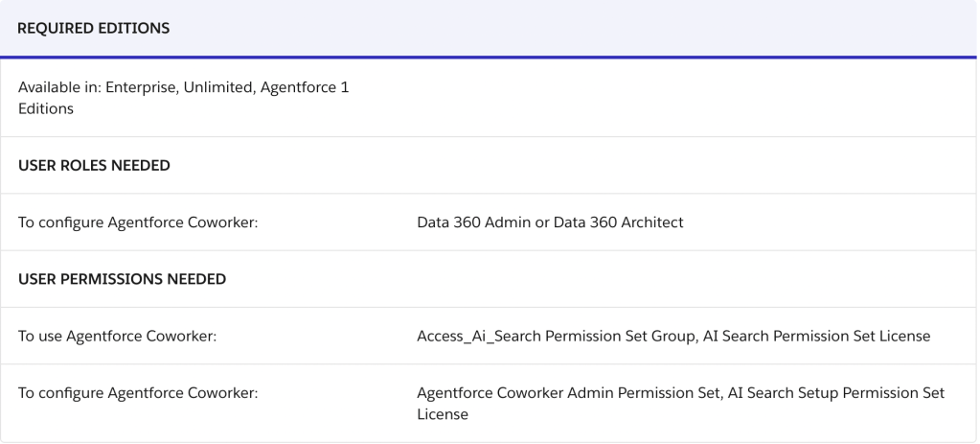Click the Agentforce Coworker Admin Permission Set text

pyautogui.click(x=568, y=393)
